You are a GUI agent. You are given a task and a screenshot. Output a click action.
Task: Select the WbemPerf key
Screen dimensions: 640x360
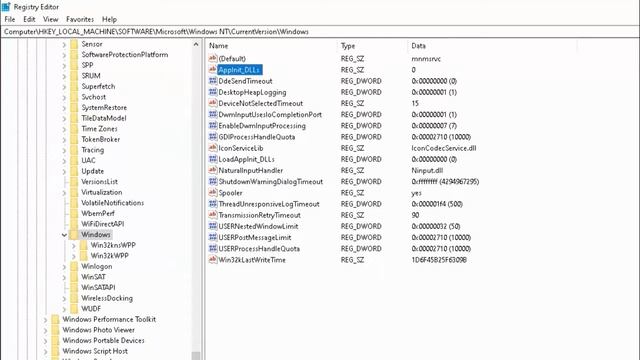[x=98, y=213]
